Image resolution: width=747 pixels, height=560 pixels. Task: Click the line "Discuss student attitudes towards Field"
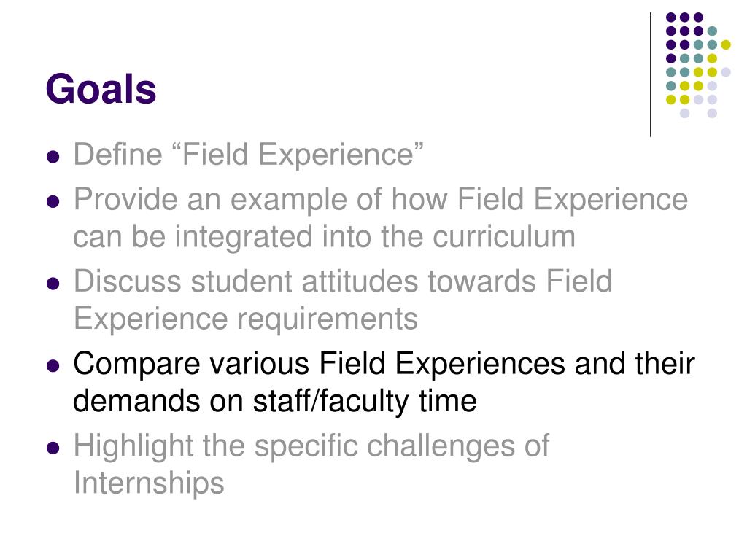343,281
